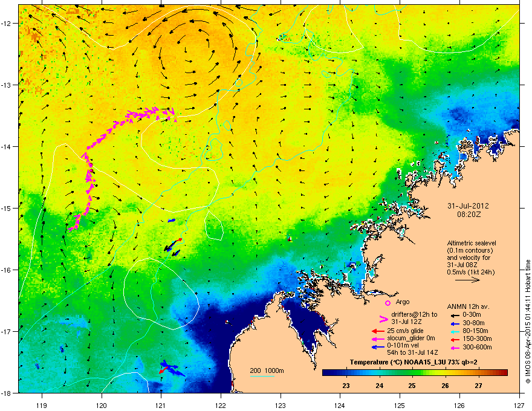This screenshot has height=411, width=532.
Task: Click the 300-600m depth label
Action: pyautogui.click(x=477, y=347)
